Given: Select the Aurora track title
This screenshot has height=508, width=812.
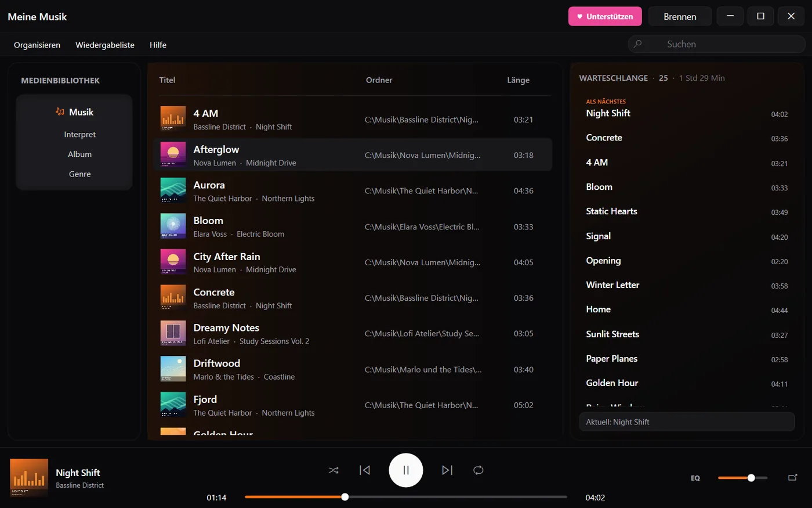Looking at the screenshot, I should (209, 185).
